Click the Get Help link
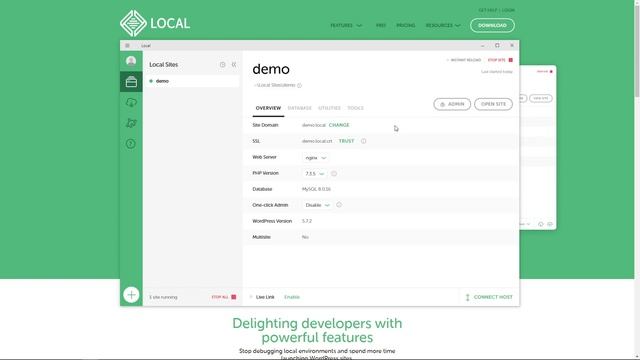This screenshot has height=360, width=640. click(x=487, y=10)
